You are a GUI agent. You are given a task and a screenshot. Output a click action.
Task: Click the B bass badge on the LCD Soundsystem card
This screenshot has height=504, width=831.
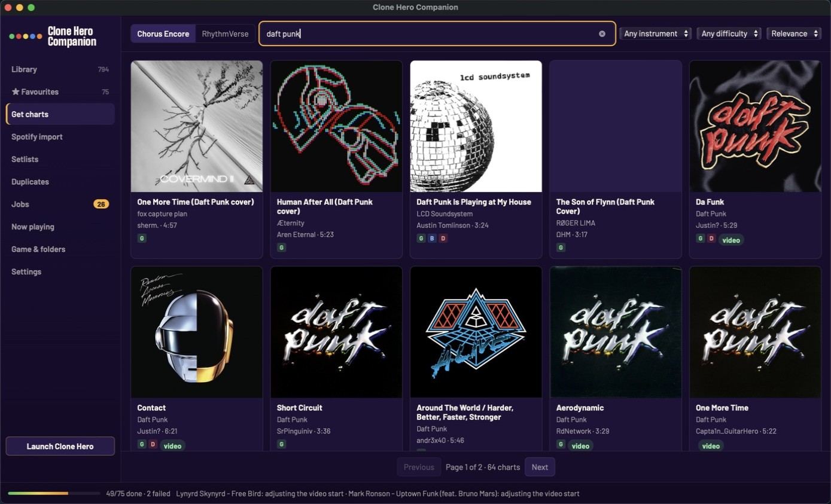click(x=432, y=238)
